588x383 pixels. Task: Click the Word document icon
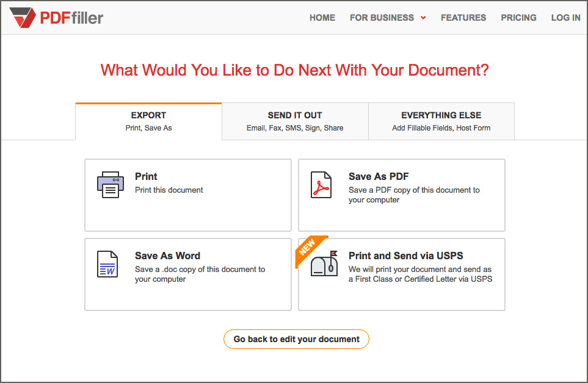pos(107,264)
